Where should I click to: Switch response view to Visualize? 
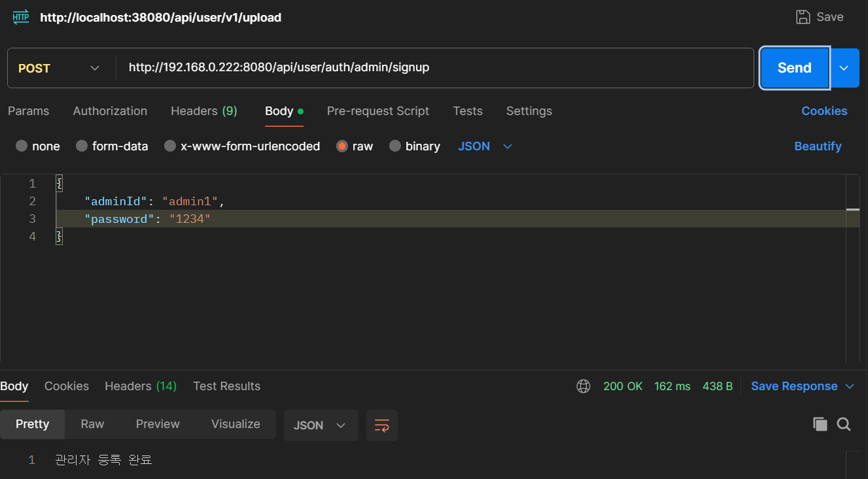(x=235, y=424)
